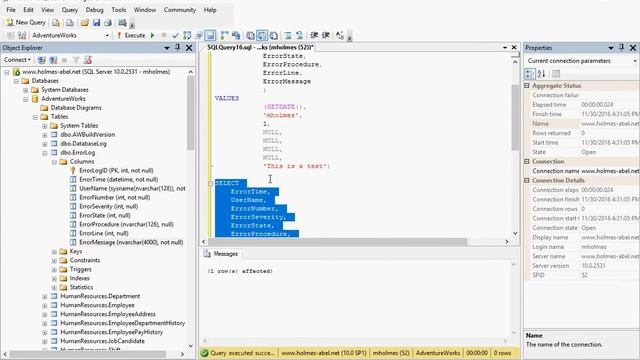Click the green Debug play icon
Image resolution: width=640 pixels, height=360 pixels.
tap(152, 36)
